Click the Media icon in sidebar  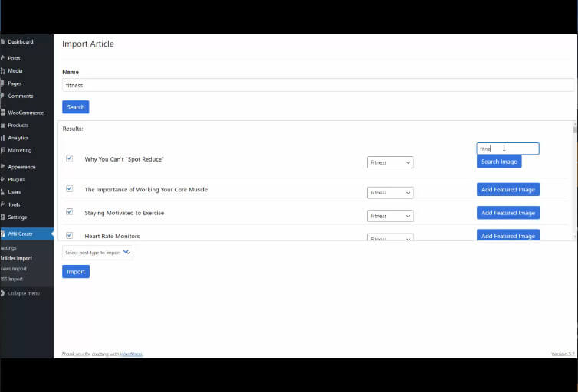tap(2, 70)
